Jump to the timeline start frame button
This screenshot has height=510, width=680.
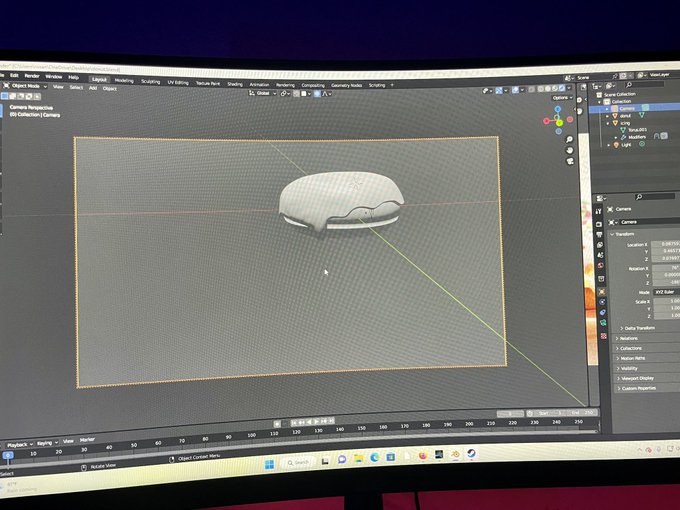point(294,422)
